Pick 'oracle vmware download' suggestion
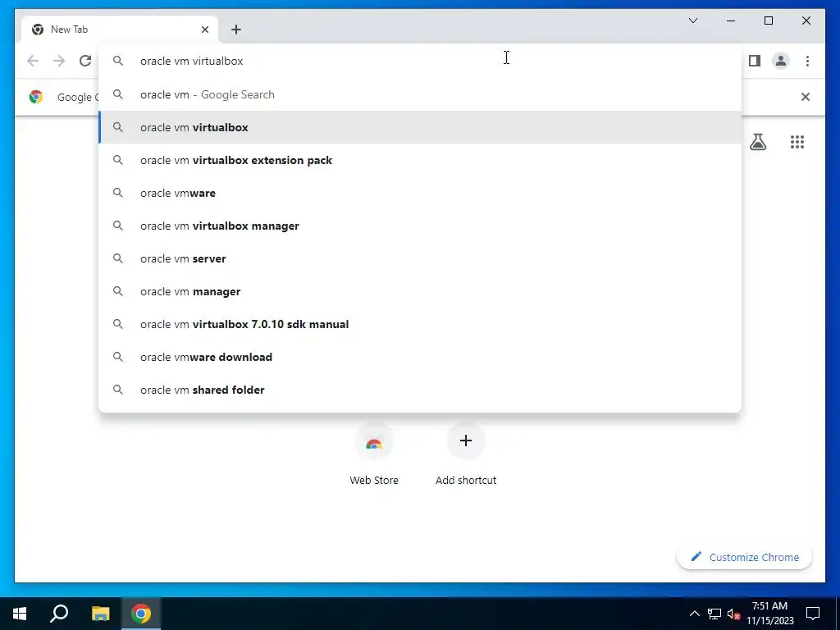840x630 pixels. pos(420,357)
